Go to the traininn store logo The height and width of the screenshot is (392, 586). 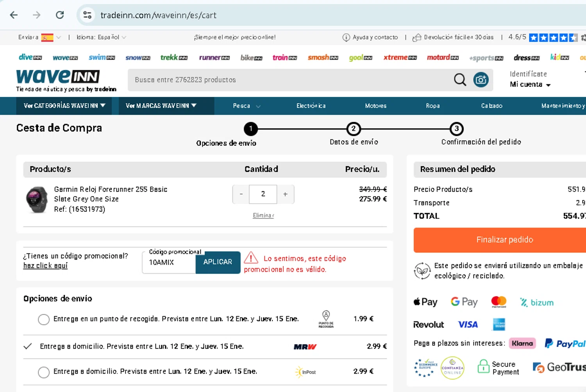coord(285,57)
